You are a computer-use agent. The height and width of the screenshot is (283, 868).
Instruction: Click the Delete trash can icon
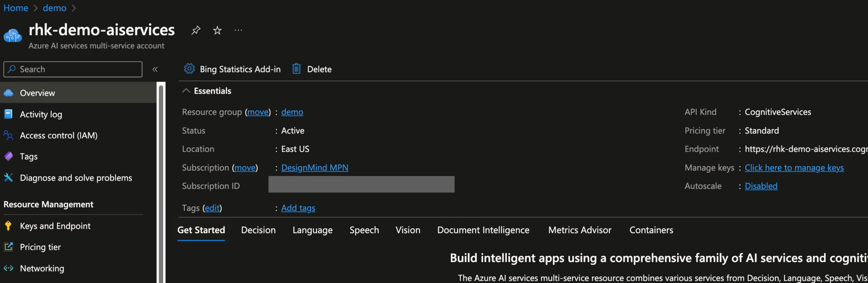click(296, 69)
